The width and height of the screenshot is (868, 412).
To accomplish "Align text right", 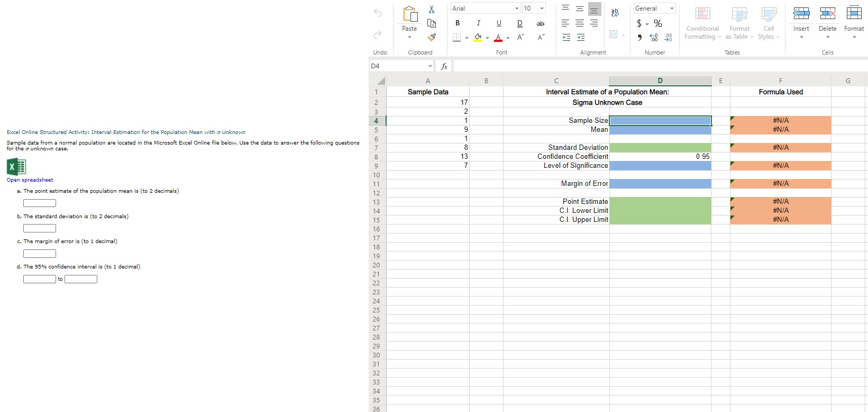I will [594, 23].
